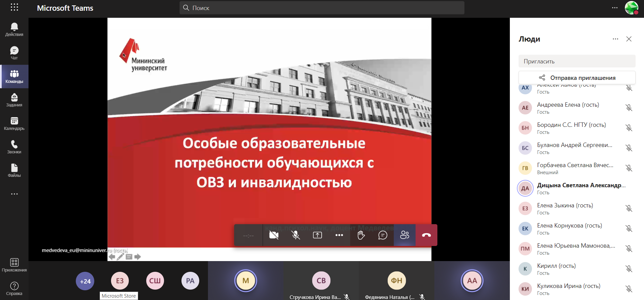The image size is (644, 300).
Task: Open more options in Люди panel
Action: 615,39
